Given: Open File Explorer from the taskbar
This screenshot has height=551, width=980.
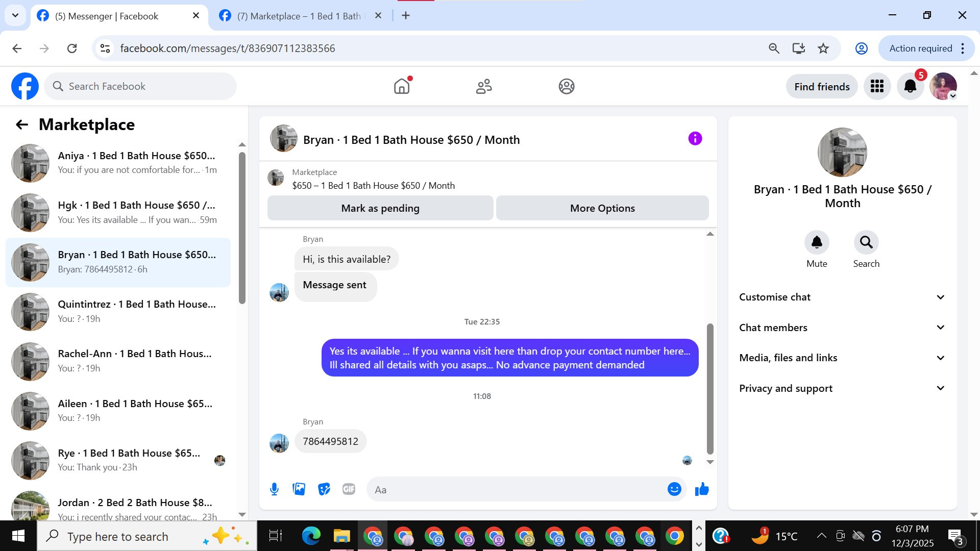Looking at the screenshot, I should pyautogui.click(x=341, y=536).
